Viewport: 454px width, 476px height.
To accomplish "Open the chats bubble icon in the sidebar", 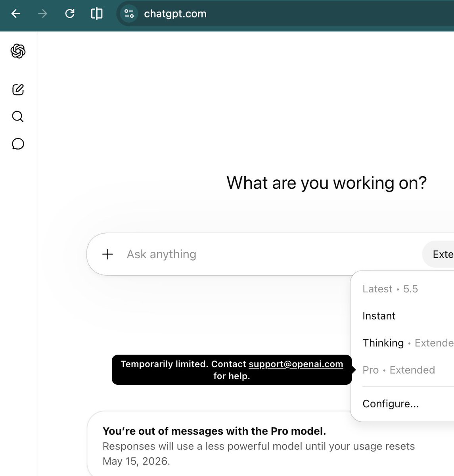I will coord(18,144).
